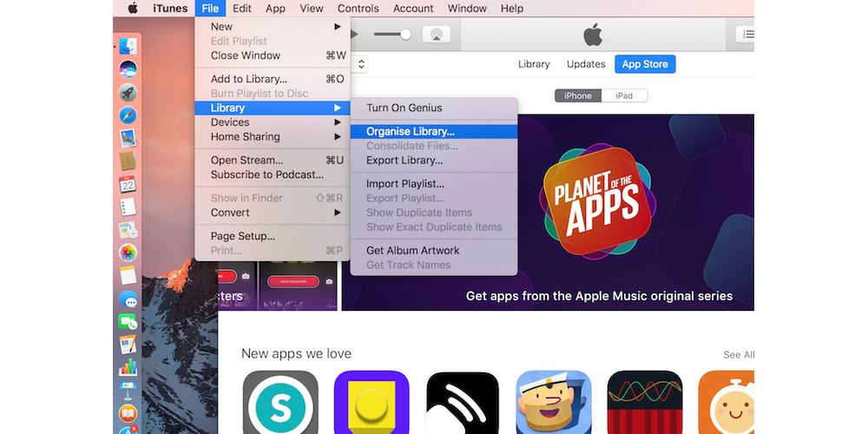868x434 pixels.
Task: Choose Page Setup… menu item
Action: (273, 236)
